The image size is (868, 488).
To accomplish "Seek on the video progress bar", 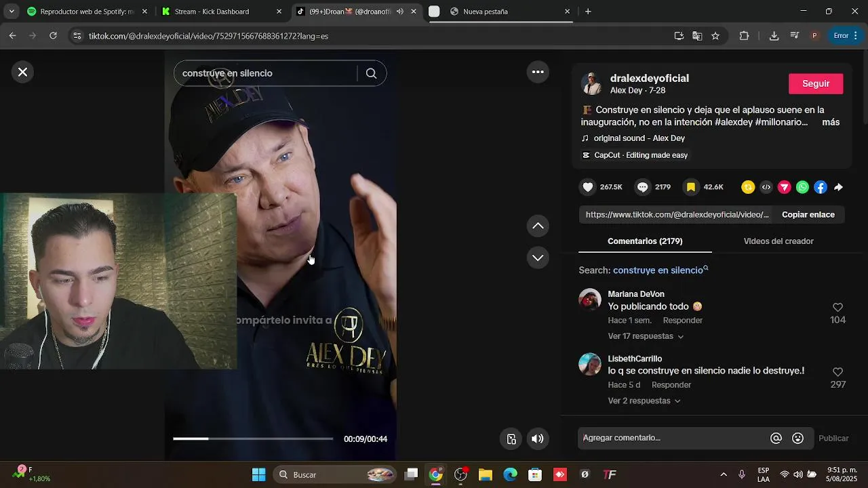I will point(253,439).
